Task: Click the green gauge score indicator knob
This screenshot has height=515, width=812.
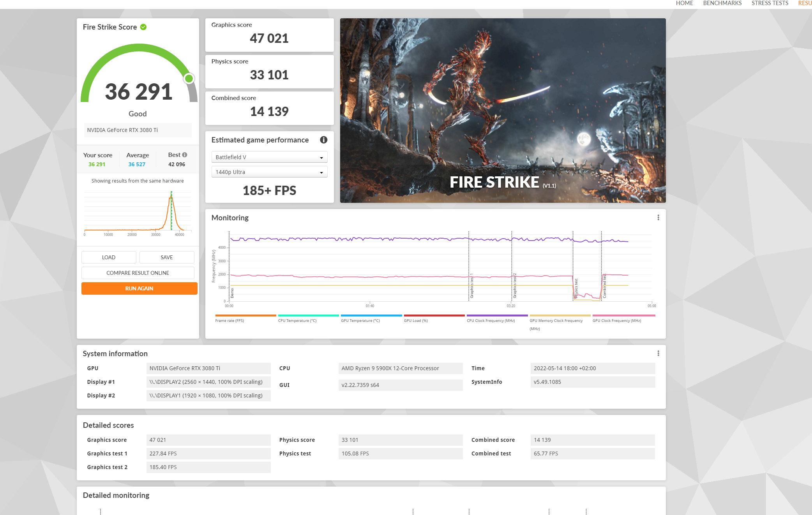Action: coord(189,79)
